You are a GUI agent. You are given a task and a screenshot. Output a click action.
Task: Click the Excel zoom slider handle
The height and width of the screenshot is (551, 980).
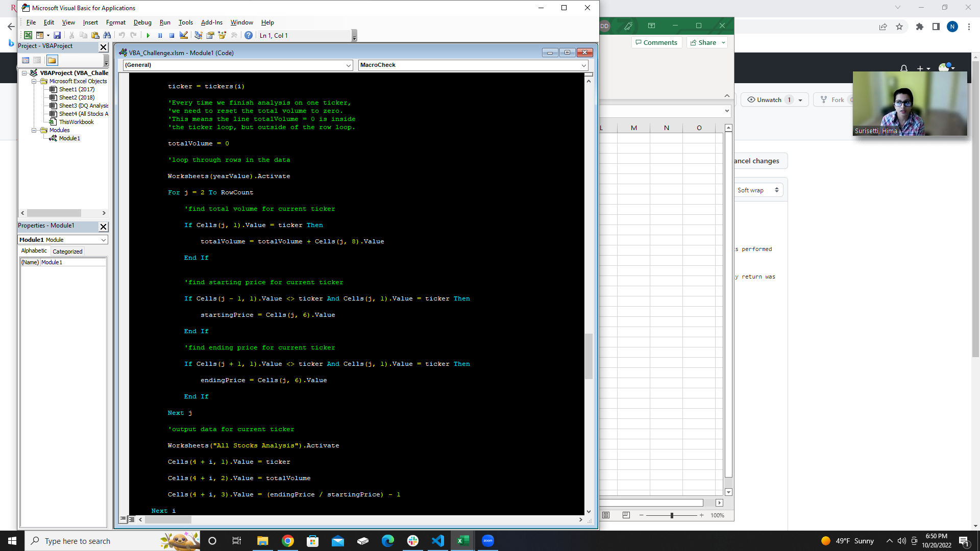(x=672, y=515)
